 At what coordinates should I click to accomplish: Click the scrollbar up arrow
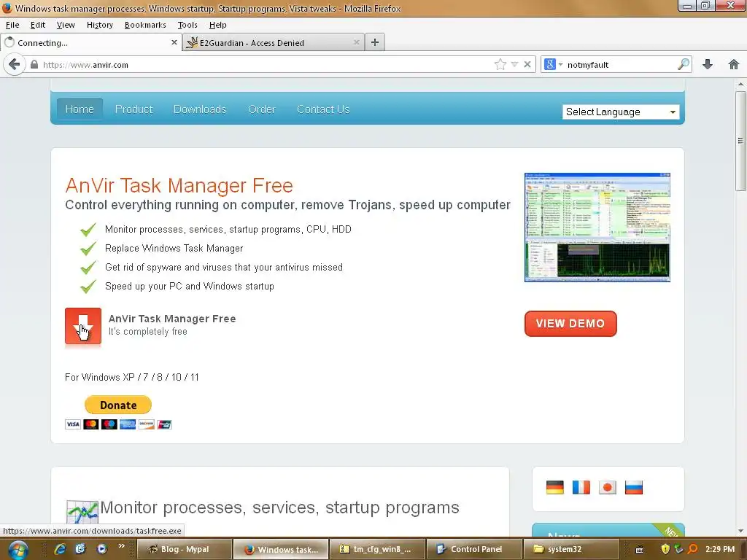pyautogui.click(x=740, y=85)
